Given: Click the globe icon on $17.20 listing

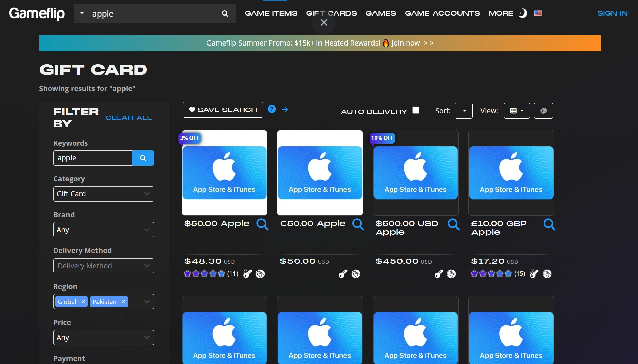Looking at the screenshot, I should (x=547, y=274).
